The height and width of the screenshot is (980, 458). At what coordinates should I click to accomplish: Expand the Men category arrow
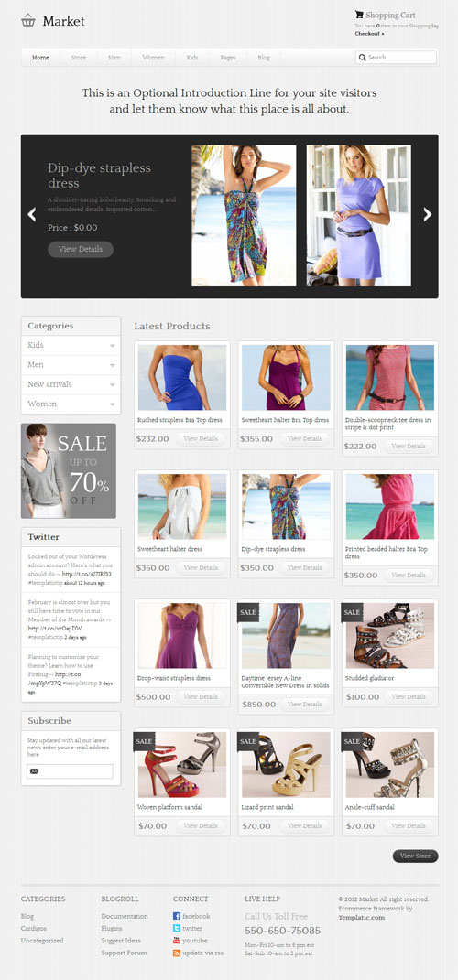coord(113,365)
